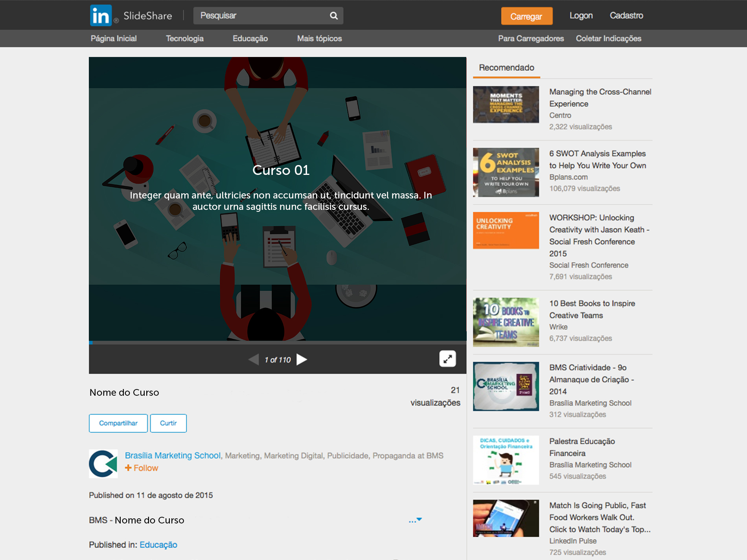
Task: Like the presentation with Curtir
Action: tap(168, 423)
